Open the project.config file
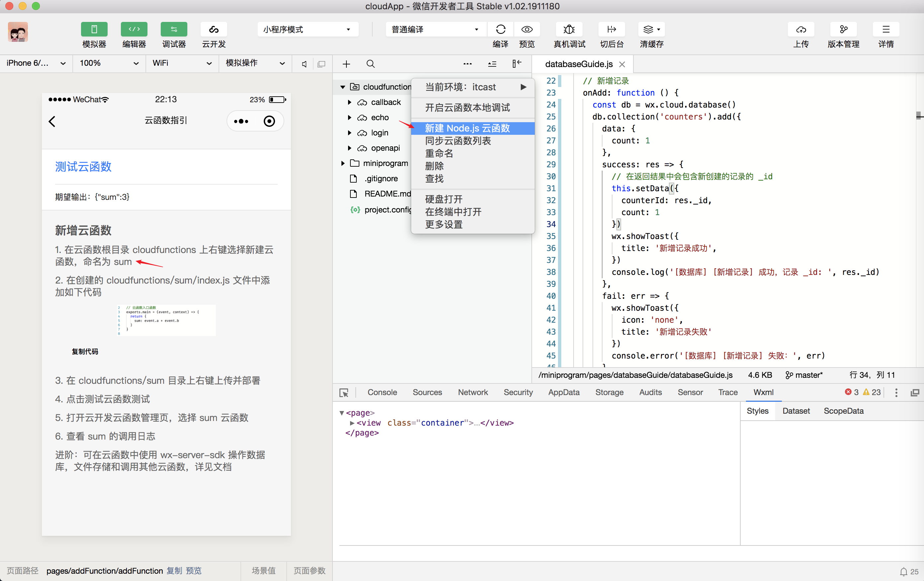 click(381, 210)
